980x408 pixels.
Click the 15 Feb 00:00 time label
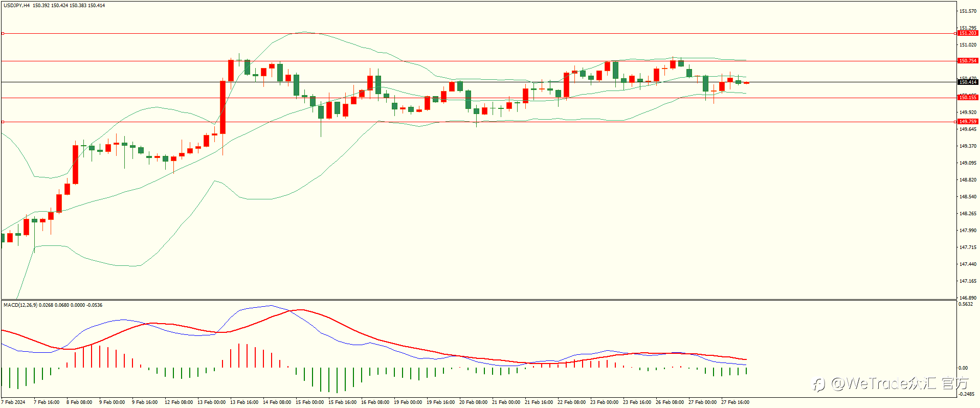(x=309, y=402)
